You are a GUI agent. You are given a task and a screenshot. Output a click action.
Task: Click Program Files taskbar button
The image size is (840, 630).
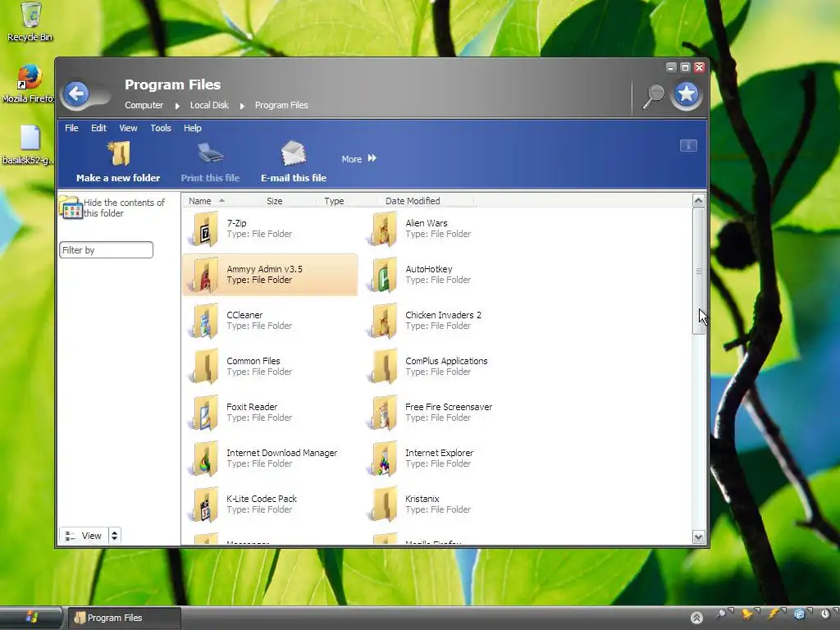click(124, 618)
